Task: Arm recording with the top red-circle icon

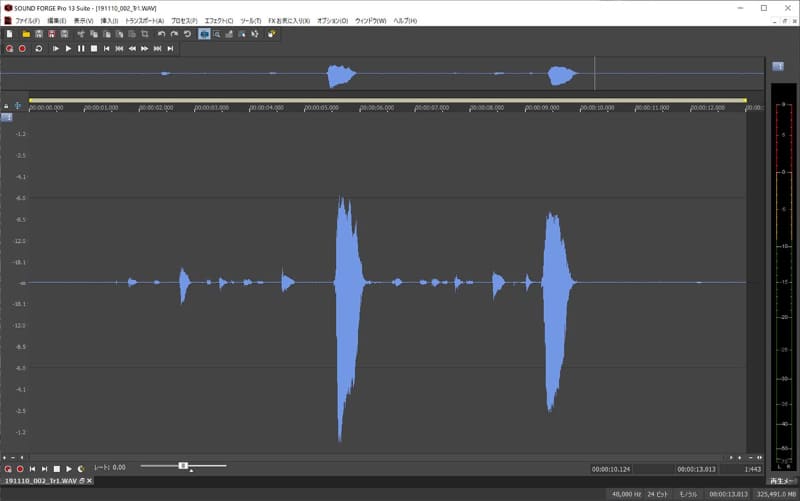Action: coord(10,48)
